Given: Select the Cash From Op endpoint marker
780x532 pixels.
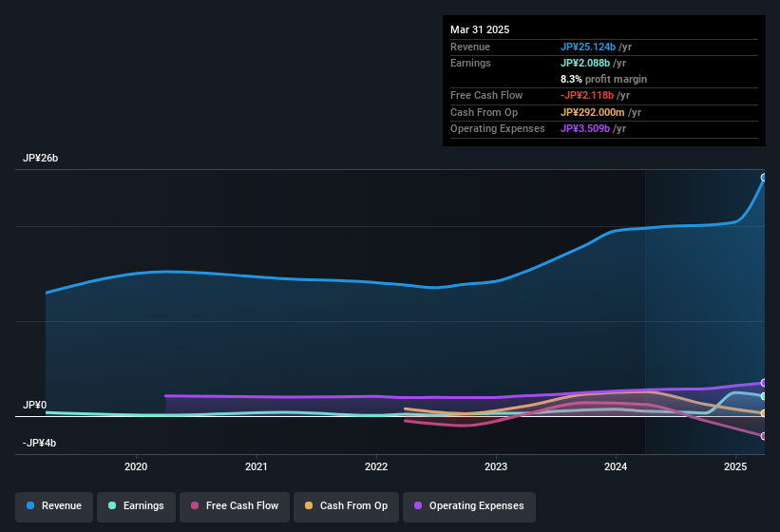Looking at the screenshot, I should (x=764, y=413).
